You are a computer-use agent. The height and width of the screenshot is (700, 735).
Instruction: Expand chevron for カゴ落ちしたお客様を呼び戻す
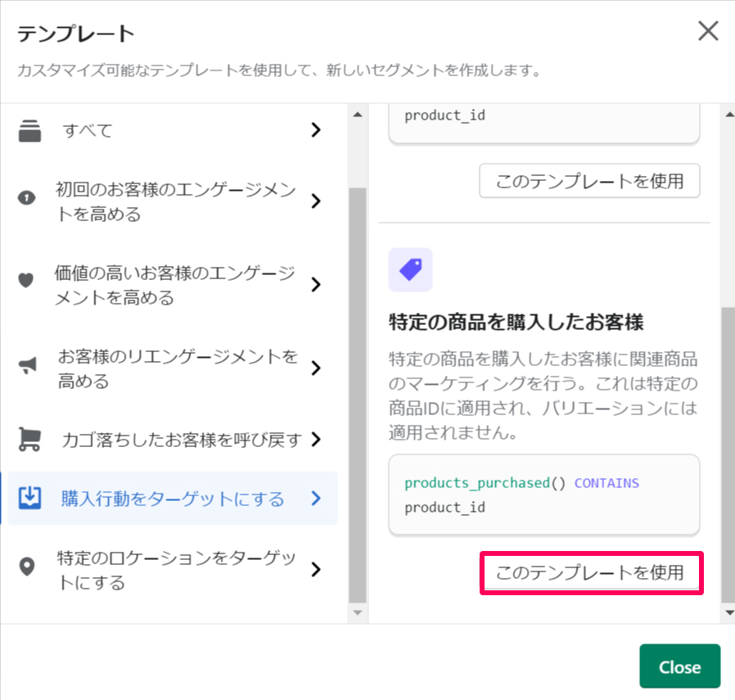click(316, 440)
